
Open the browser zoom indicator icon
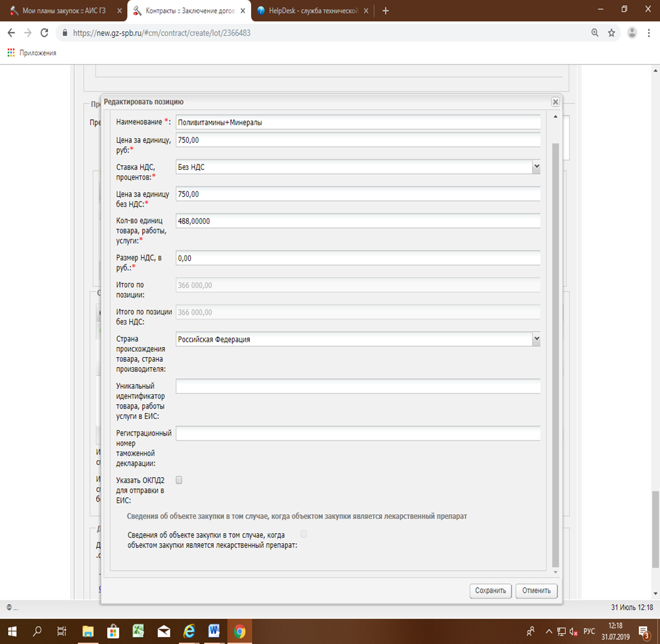(x=595, y=33)
